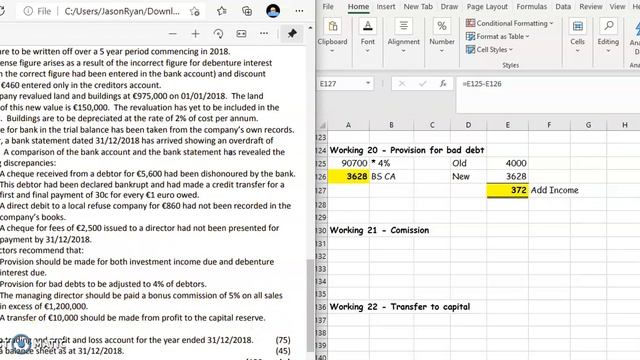The image size is (640, 360).
Task: Open Number group dropdown arrow
Action: 442,51
